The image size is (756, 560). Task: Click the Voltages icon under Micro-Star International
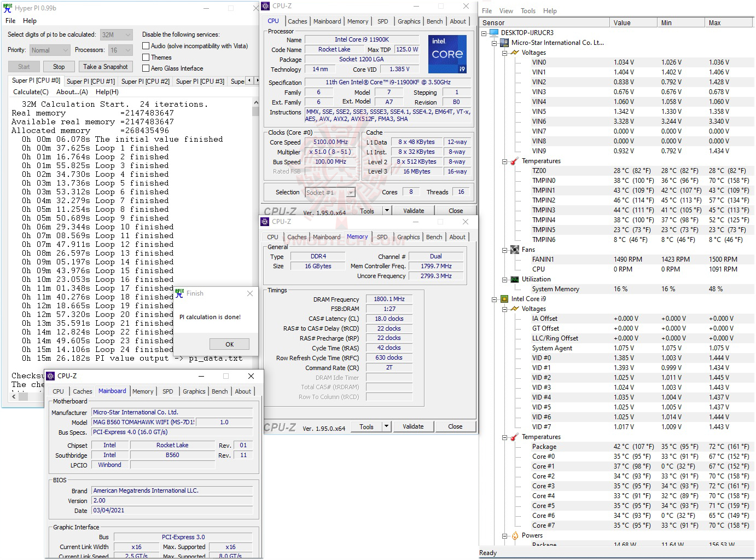pyautogui.click(x=514, y=53)
